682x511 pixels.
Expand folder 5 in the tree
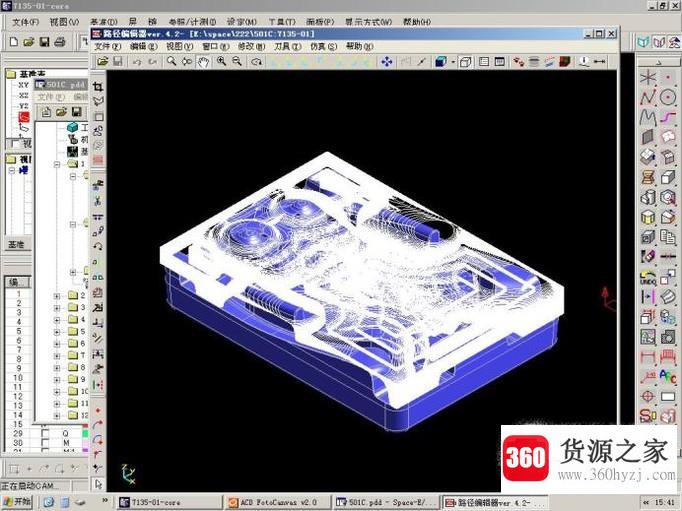57,332
